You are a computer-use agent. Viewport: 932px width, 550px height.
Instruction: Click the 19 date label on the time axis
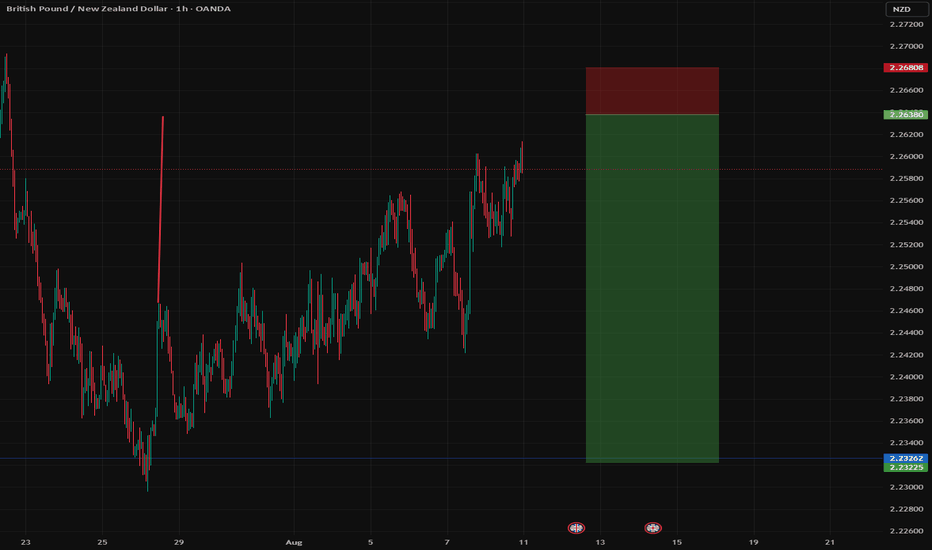(754, 542)
